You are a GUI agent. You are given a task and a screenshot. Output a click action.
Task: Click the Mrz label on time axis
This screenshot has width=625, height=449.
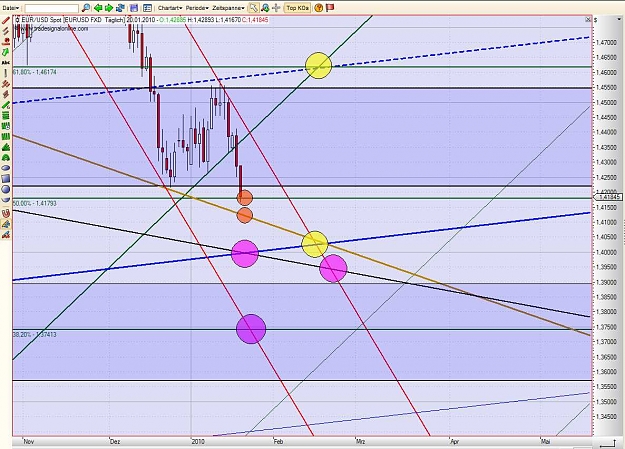coord(361,441)
